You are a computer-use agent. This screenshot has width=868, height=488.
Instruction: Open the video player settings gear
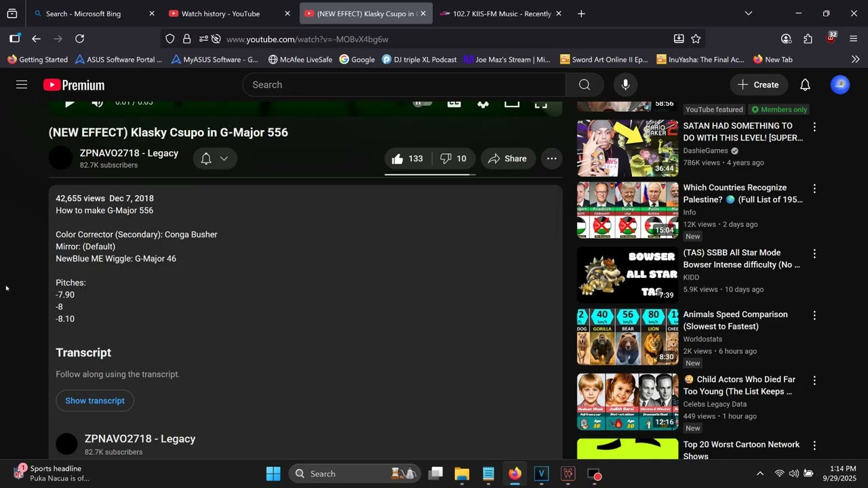click(483, 103)
